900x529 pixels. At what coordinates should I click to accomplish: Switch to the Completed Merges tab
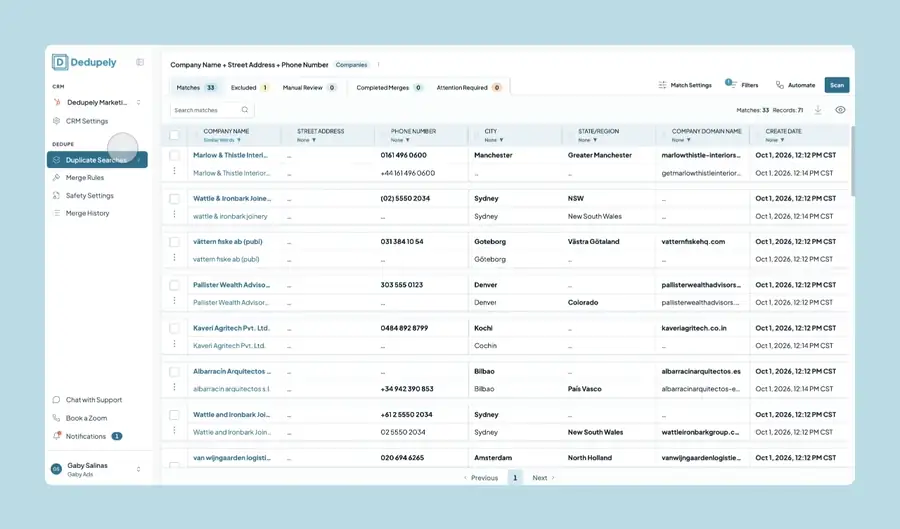(x=389, y=88)
